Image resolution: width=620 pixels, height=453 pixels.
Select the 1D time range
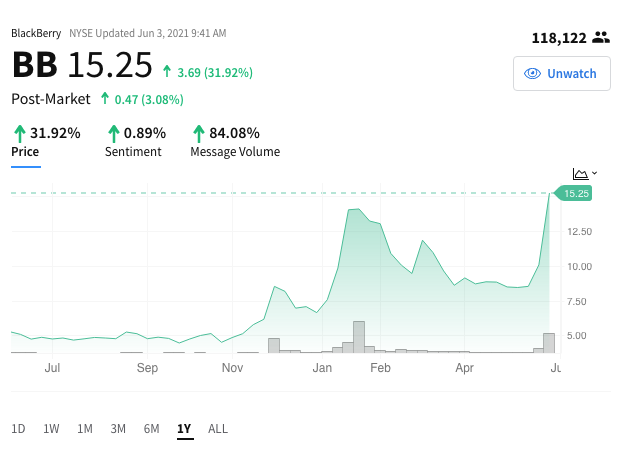(x=18, y=429)
